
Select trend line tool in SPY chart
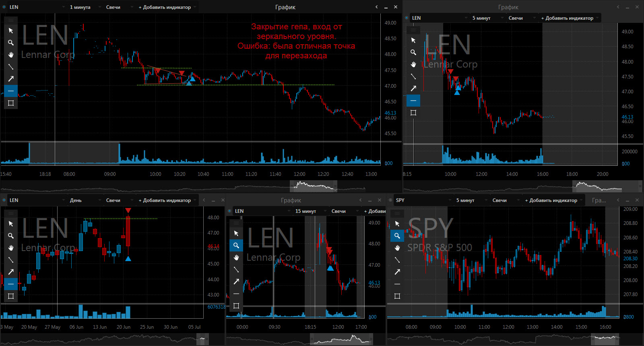(x=397, y=260)
